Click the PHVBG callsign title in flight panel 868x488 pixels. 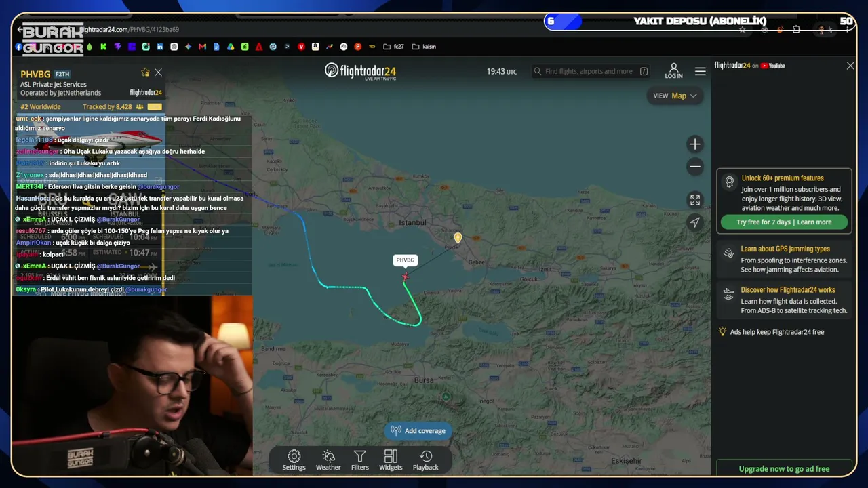pos(35,74)
